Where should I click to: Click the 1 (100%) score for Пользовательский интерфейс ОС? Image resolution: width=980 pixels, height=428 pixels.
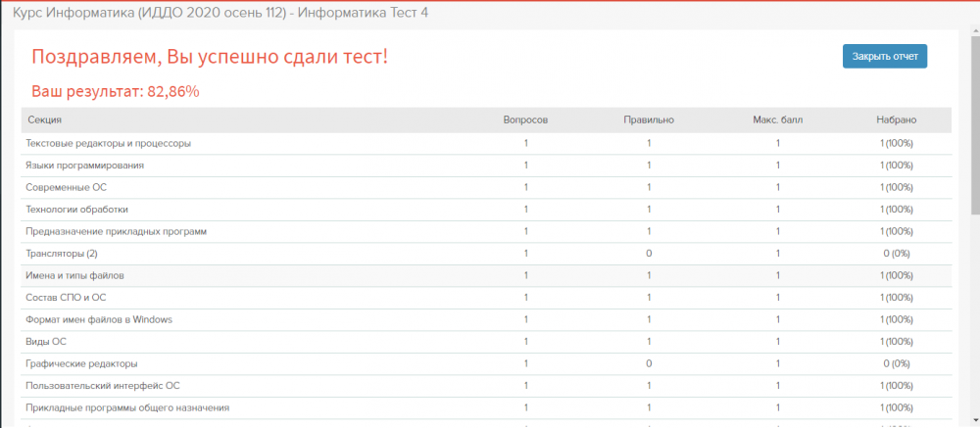click(x=897, y=386)
